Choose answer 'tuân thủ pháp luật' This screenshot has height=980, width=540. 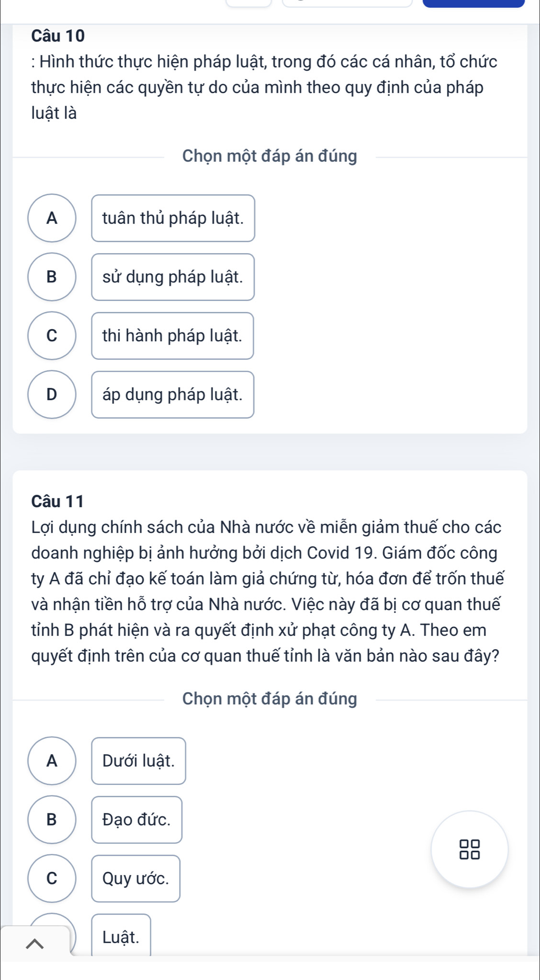[173, 218]
